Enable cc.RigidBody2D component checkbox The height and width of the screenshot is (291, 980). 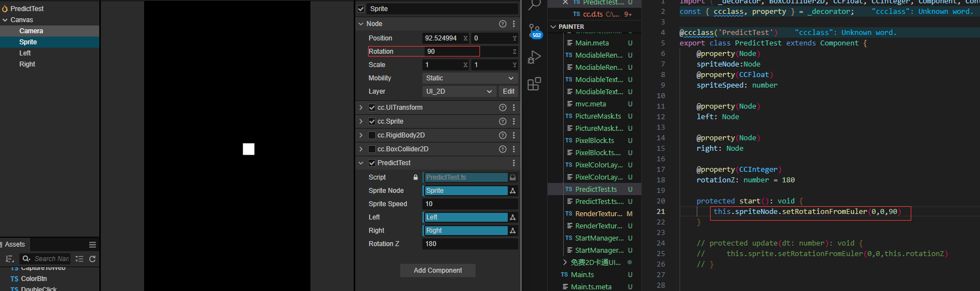coord(372,135)
